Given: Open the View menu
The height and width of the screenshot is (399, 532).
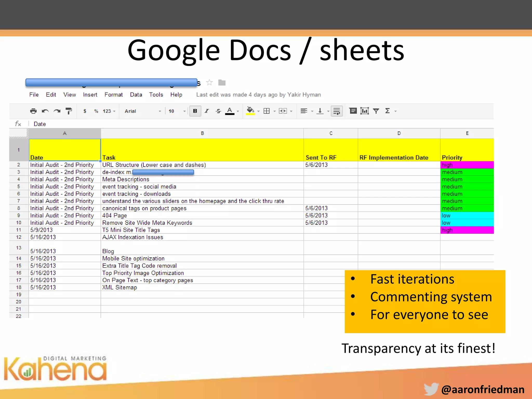Looking at the screenshot, I should coord(70,95).
